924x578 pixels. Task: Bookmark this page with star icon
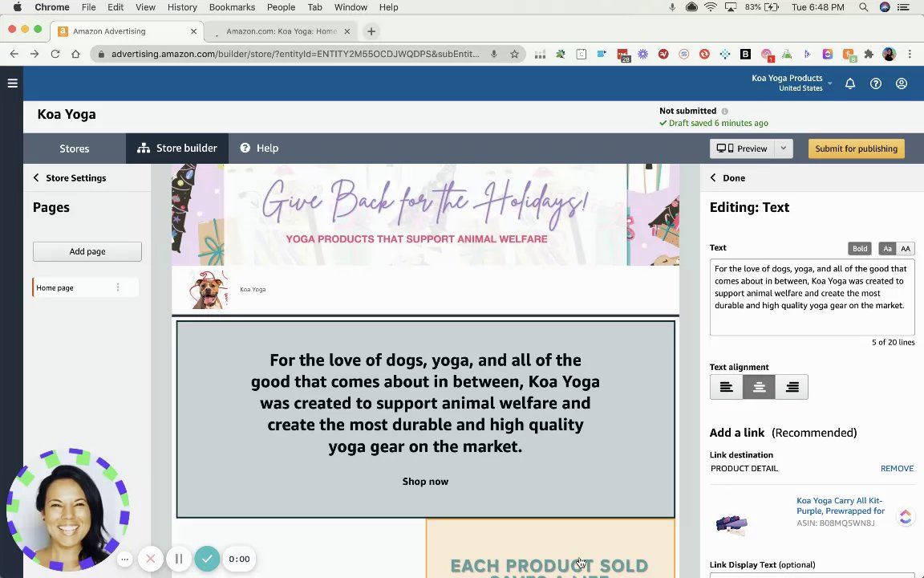[x=514, y=54]
